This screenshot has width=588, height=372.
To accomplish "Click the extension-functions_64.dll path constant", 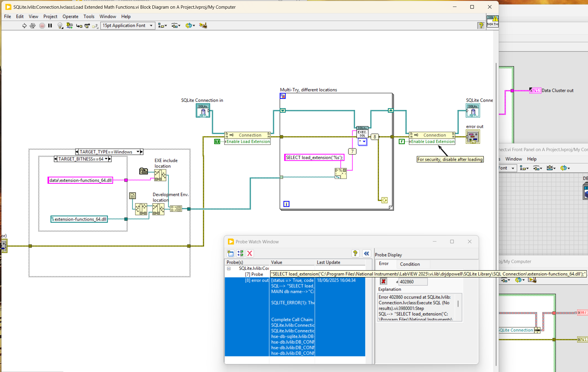I will [x=79, y=219].
